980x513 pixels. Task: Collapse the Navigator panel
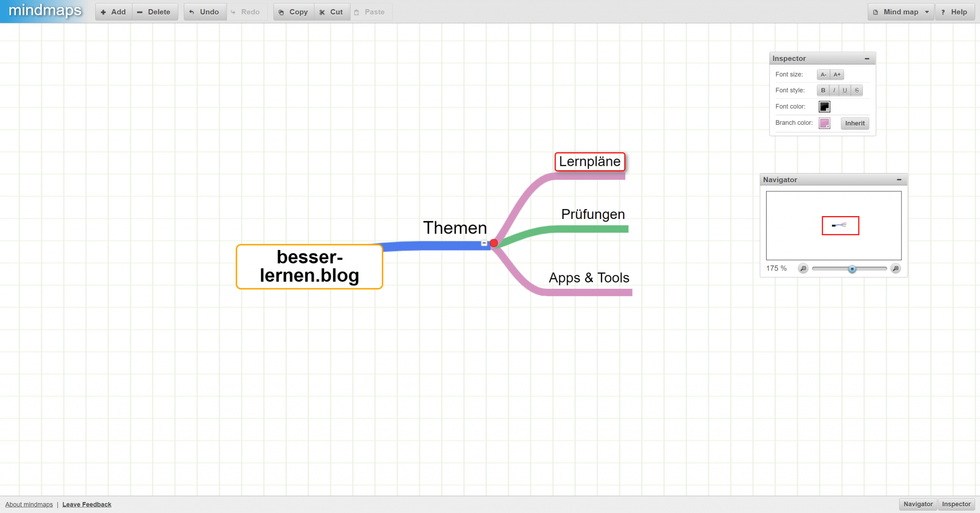click(899, 179)
